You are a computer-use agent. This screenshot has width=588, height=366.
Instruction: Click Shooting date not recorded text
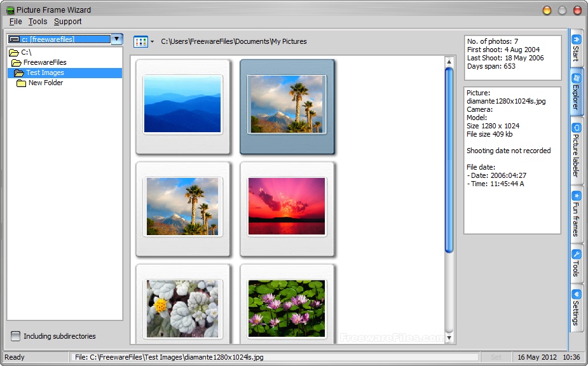coord(509,151)
